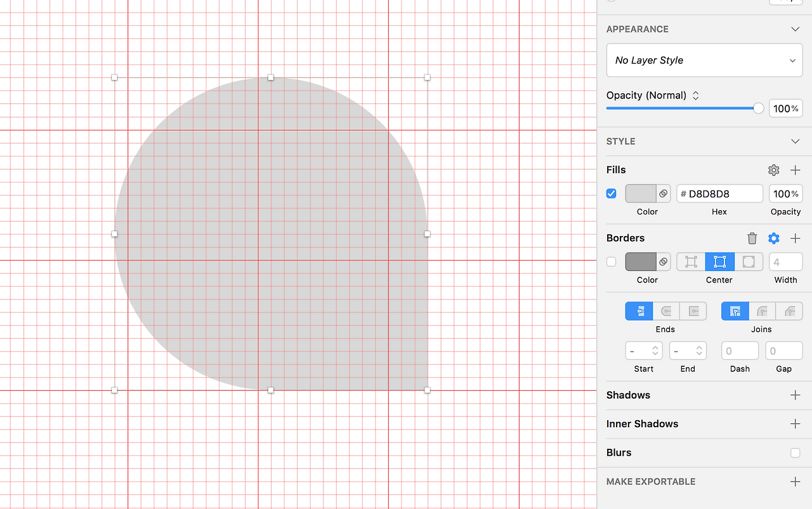The image size is (812, 509).
Task: Click the APPEARANCE section header text
Action: [x=637, y=29]
